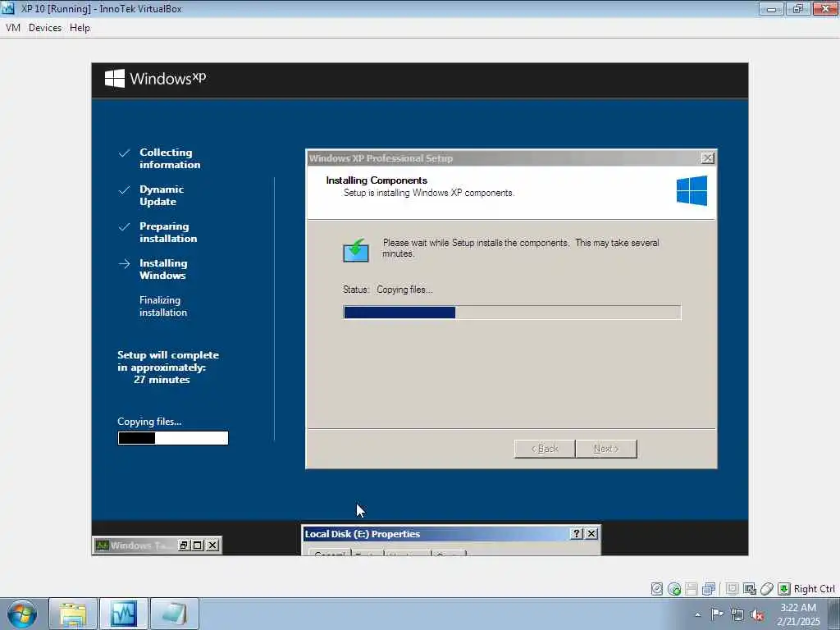Click the install components green arrow icon
The image size is (840, 630).
356,250
